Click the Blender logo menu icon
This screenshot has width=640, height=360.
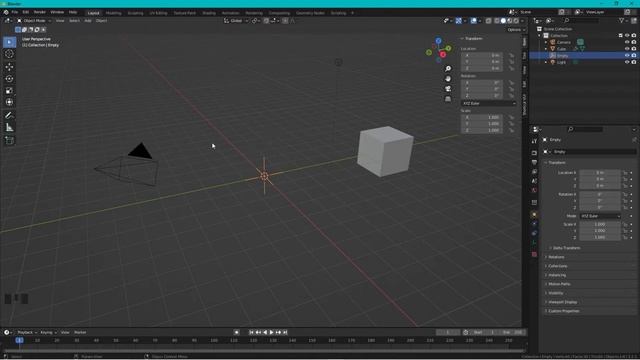6,12
